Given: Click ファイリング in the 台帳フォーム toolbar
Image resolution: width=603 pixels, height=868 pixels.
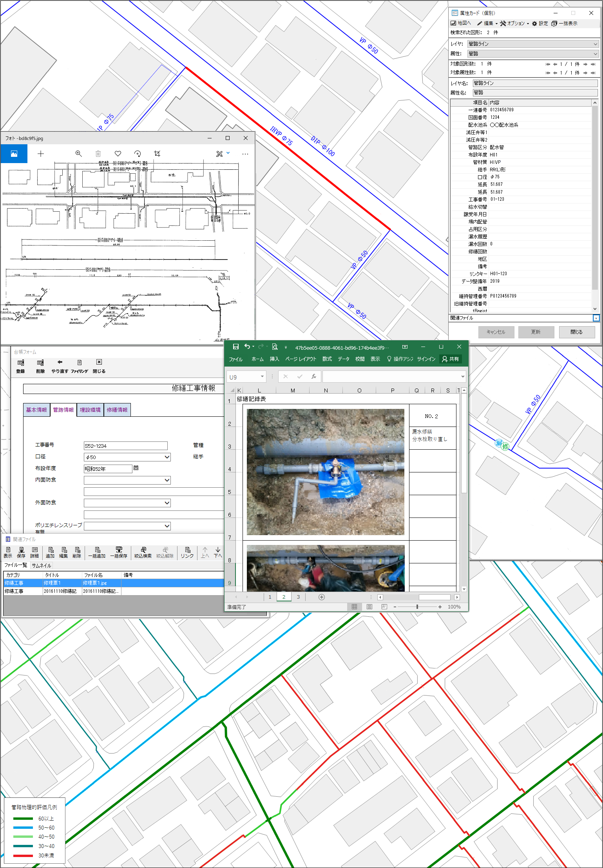Looking at the screenshot, I should [80, 366].
